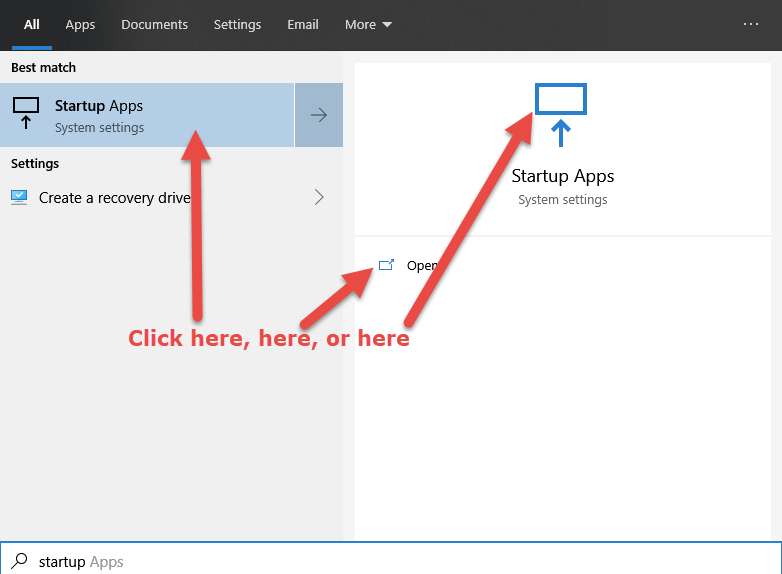This screenshot has width=782, height=574.
Task: Switch to the All search tab
Action: (31, 24)
